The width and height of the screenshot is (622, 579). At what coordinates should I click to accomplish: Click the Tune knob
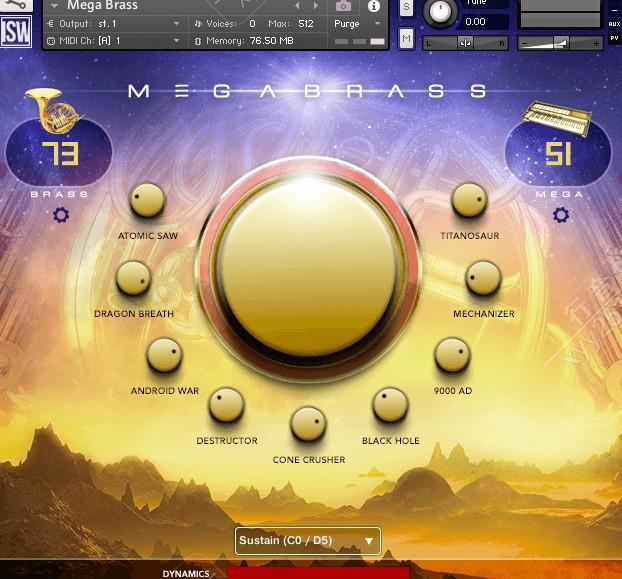point(440,12)
